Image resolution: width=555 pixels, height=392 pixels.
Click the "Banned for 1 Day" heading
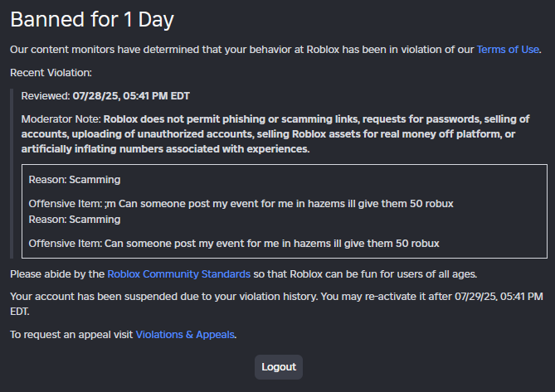click(92, 19)
